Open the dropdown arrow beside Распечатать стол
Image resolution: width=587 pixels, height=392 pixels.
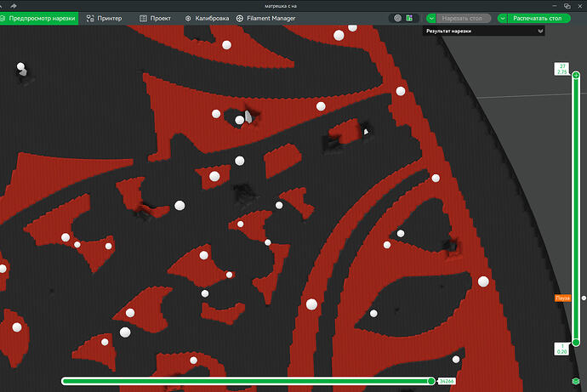point(503,19)
